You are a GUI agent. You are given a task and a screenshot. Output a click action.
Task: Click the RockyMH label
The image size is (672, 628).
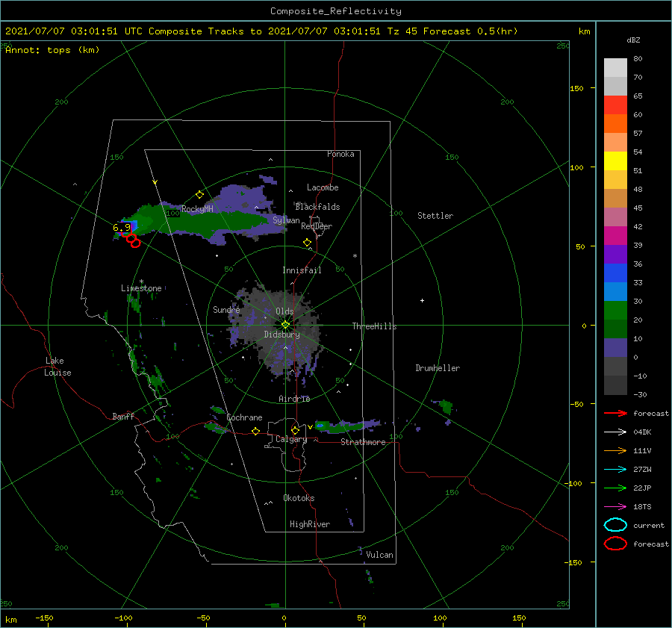coord(197,209)
